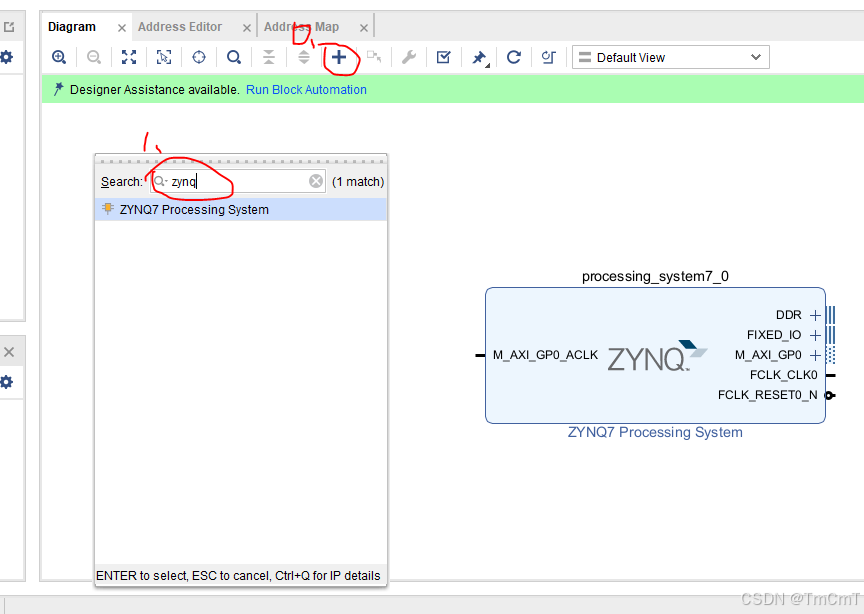Click the Make Connection icon
The image size is (864, 614).
click(374, 57)
